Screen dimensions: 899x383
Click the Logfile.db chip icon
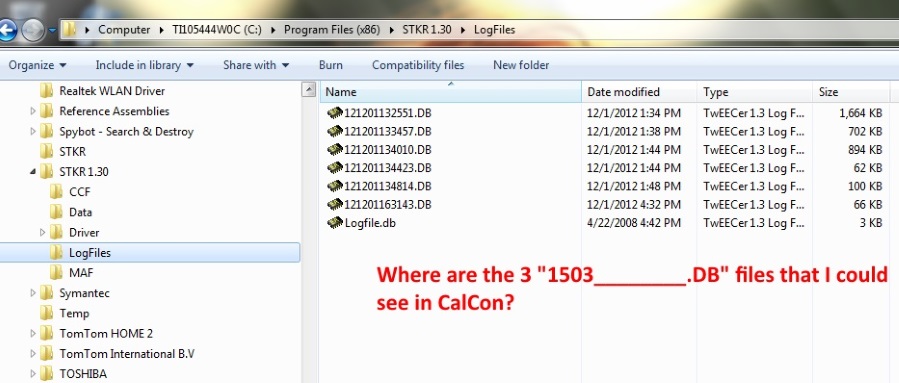(x=335, y=223)
